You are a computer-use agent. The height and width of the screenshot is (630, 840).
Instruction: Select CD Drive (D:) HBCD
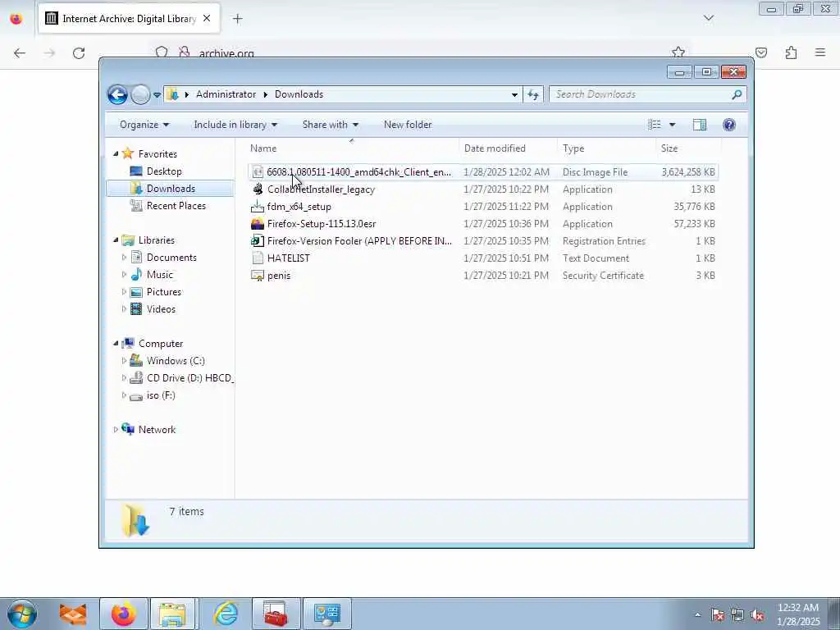189,377
